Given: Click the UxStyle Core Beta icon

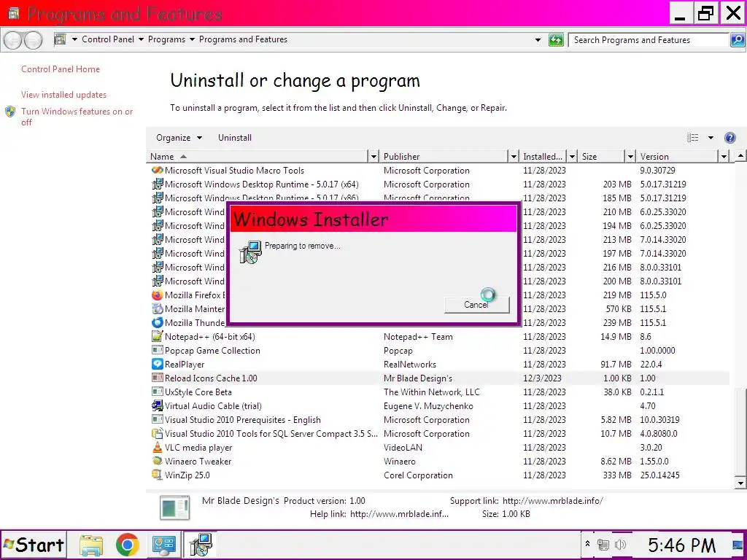Looking at the screenshot, I should coord(158,392).
